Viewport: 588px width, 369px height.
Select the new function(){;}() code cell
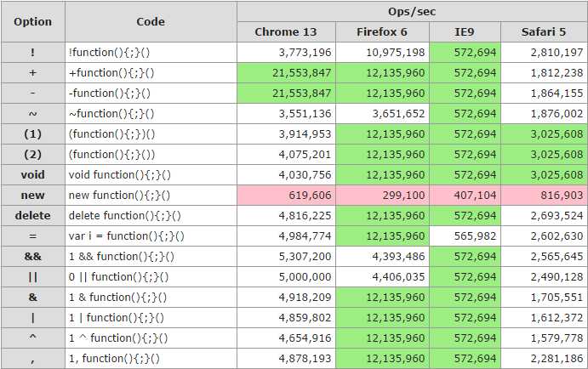click(151, 196)
